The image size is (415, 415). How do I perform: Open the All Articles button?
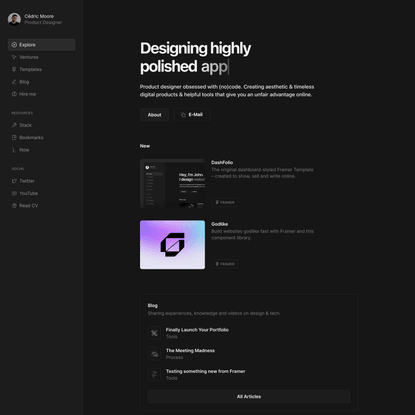click(249, 396)
